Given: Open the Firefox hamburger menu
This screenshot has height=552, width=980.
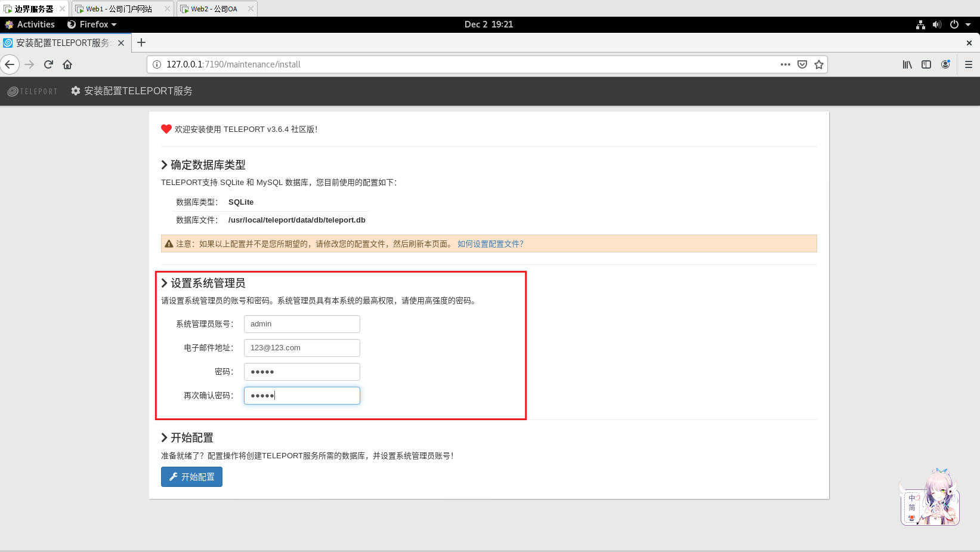Looking at the screenshot, I should [969, 64].
